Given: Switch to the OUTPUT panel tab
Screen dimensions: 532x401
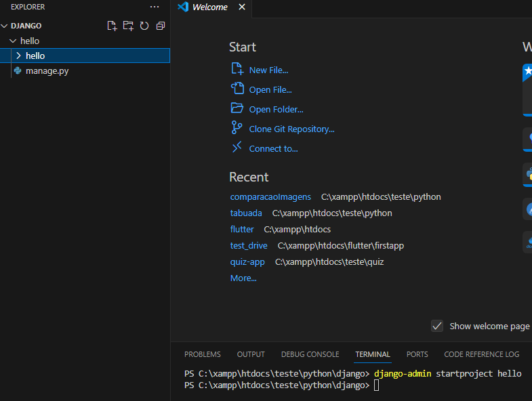Looking at the screenshot, I should coord(251,354).
